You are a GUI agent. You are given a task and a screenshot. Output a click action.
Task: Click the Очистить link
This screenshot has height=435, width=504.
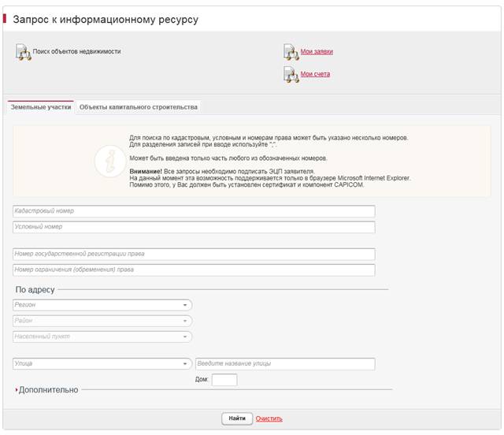(x=269, y=418)
